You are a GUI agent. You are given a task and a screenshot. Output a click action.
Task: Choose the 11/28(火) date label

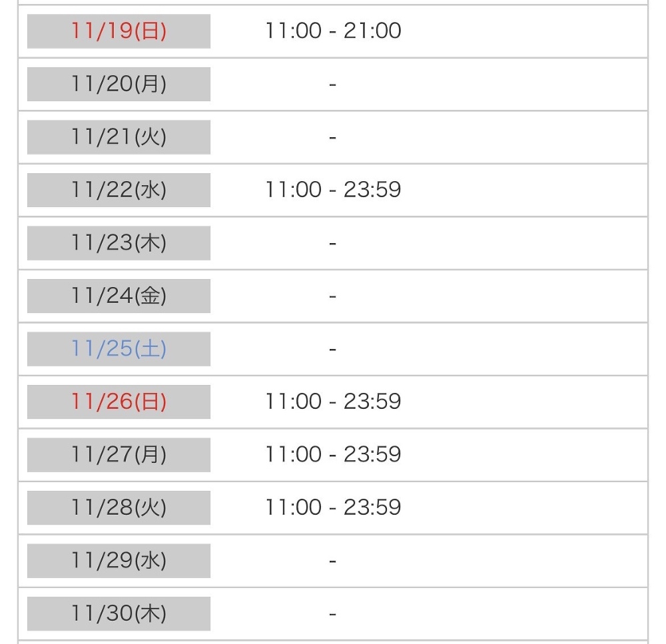(x=119, y=507)
